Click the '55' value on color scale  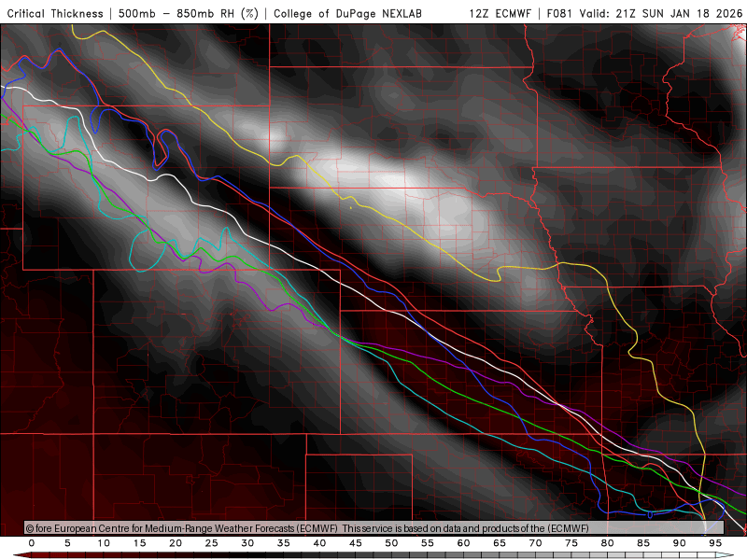coord(428,543)
